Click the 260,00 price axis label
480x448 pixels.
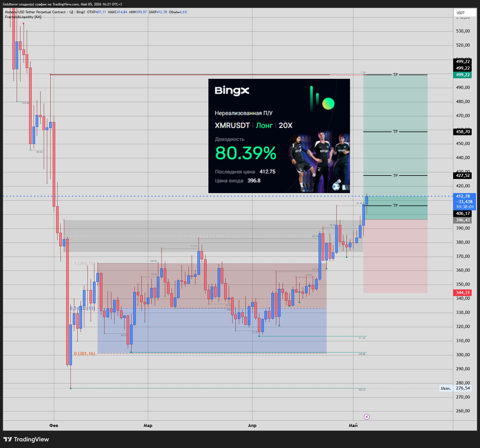(463, 411)
